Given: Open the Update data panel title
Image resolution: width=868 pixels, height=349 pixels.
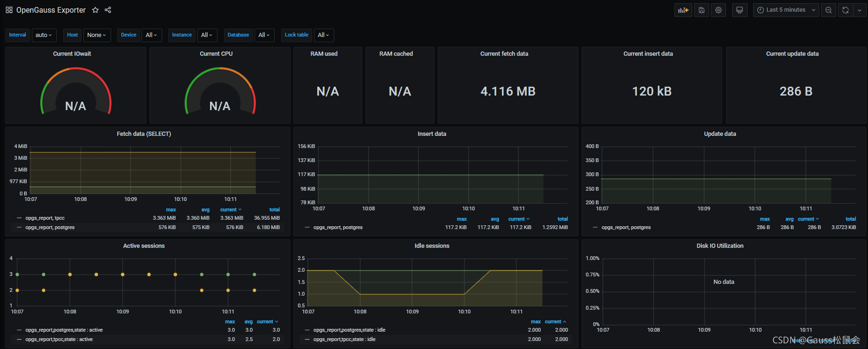Looking at the screenshot, I should point(720,134).
